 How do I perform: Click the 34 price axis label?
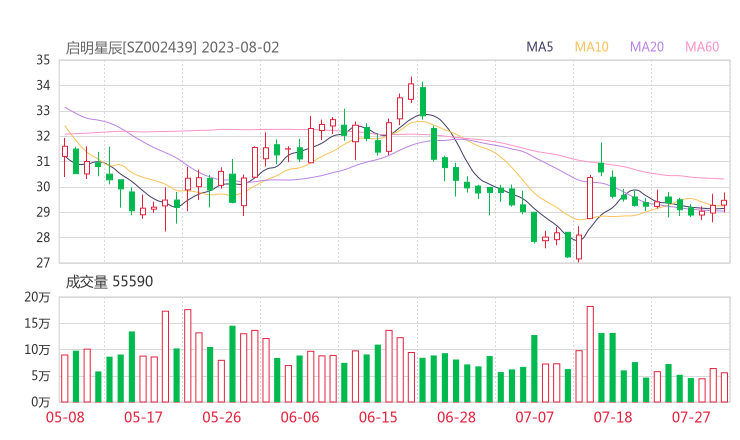pos(43,85)
